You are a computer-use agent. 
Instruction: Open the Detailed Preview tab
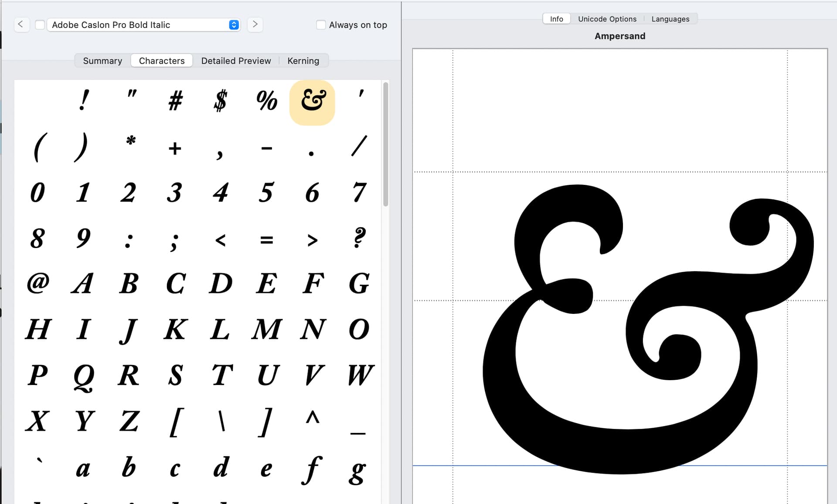click(236, 61)
